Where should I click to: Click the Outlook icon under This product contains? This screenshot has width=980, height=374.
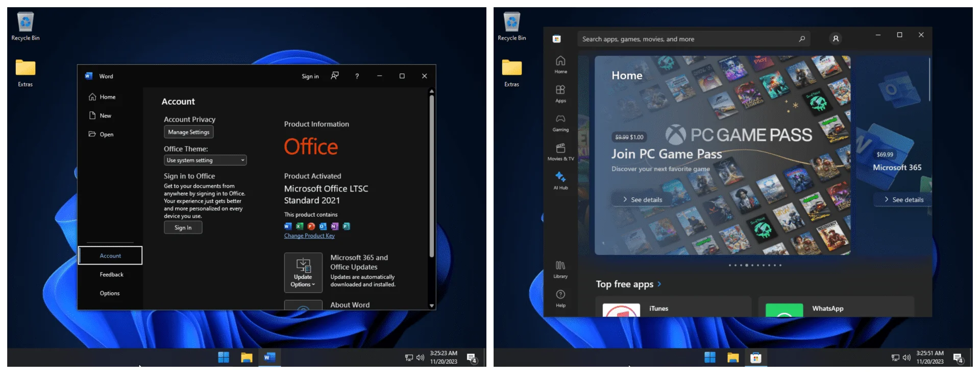click(323, 226)
